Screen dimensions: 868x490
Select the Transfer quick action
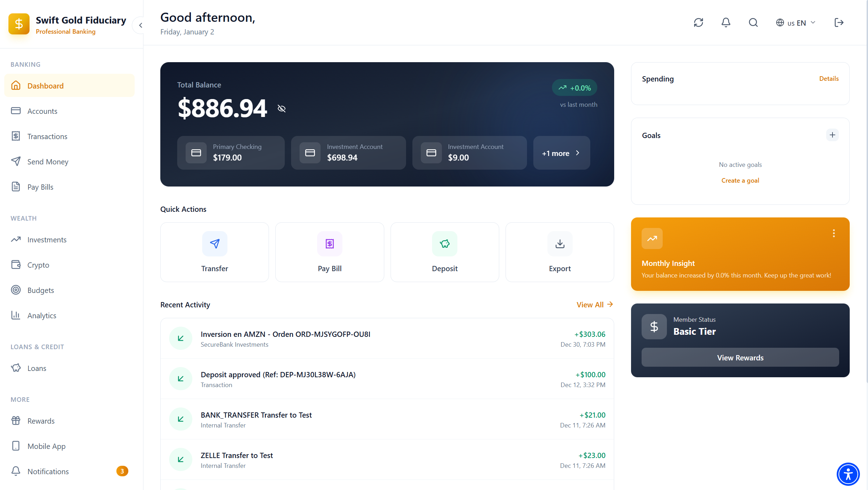click(x=214, y=252)
